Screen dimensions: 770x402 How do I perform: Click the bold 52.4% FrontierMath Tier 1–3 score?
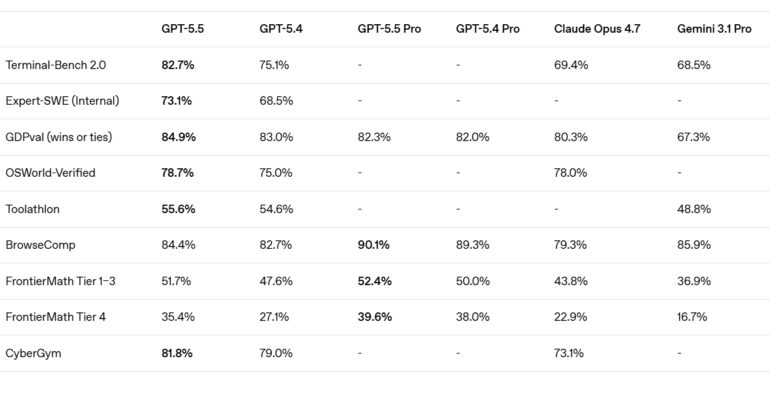374,281
